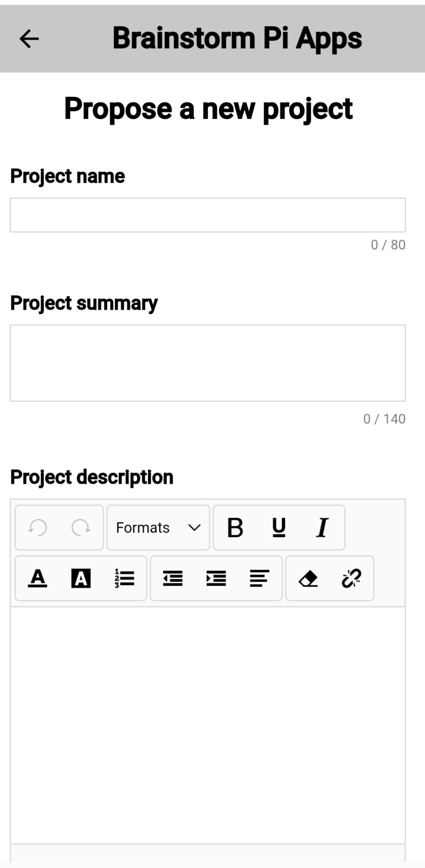Screen dimensions: 425x868
Task: Toggle italic formatting
Action: click(x=322, y=527)
